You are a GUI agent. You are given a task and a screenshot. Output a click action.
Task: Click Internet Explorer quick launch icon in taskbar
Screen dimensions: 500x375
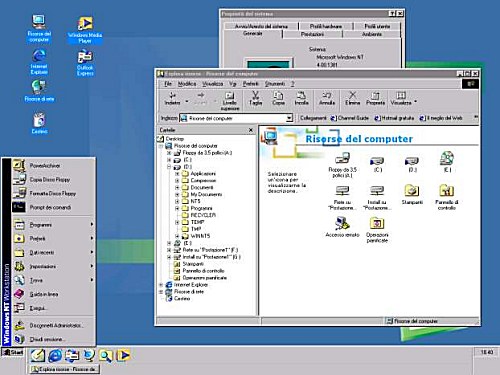[x=55, y=356]
